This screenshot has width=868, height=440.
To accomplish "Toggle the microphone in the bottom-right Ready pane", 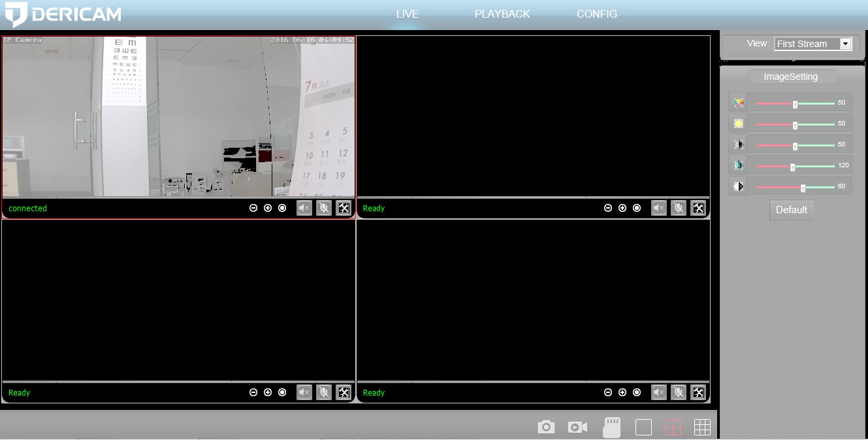I will 679,392.
